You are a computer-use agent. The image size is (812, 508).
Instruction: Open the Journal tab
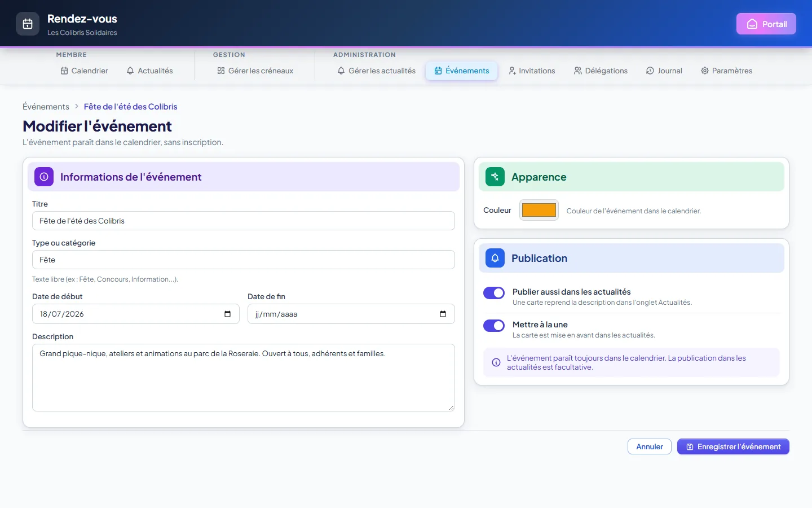(664, 71)
